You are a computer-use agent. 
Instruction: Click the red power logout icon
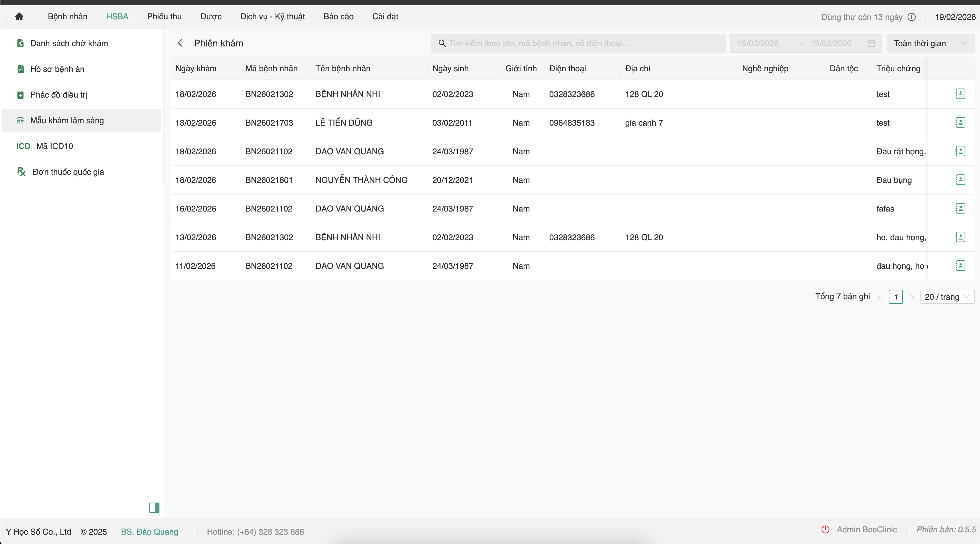[825, 530]
